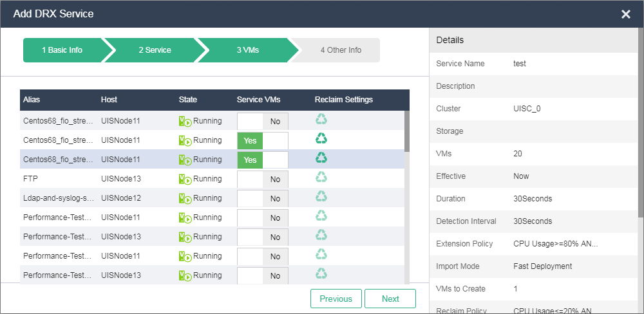Open reclaim settings for the Ldap-and-syslog VM
This screenshot has height=314, width=644.
(x=321, y=196)
